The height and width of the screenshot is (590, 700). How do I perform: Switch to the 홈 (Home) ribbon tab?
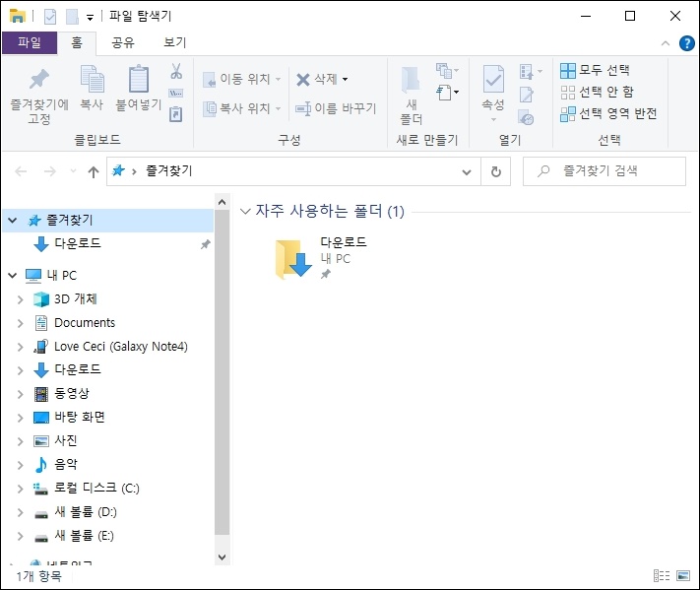pos(77,43)
